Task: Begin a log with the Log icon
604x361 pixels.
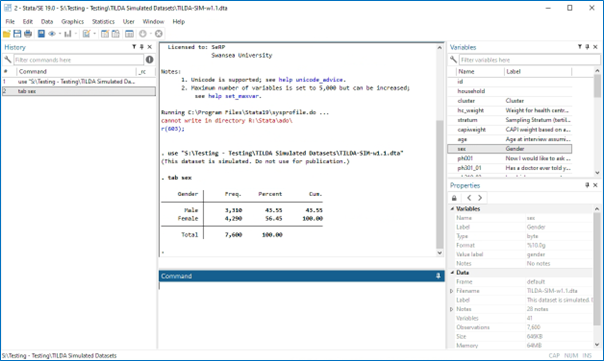Action: click(41, 34)
